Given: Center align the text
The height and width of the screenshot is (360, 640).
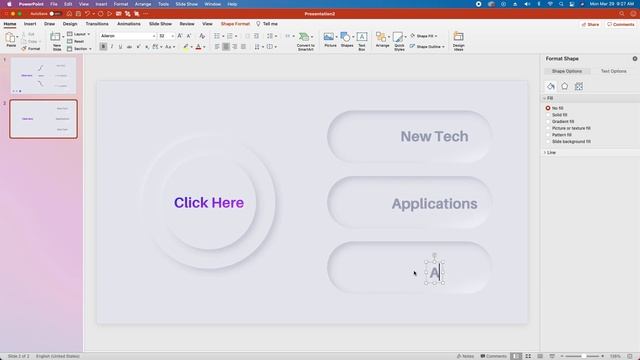Looking at the screenshot, I should (226, 47).
